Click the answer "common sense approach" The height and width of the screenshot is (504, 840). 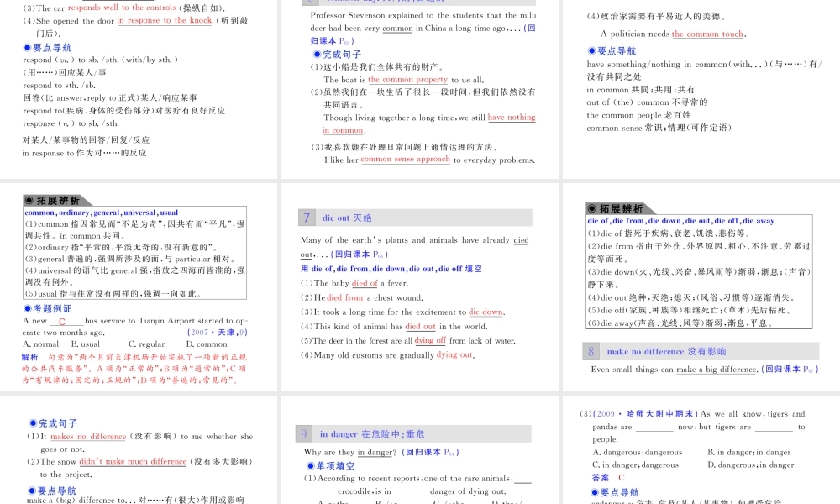click(x=406, y=159)
